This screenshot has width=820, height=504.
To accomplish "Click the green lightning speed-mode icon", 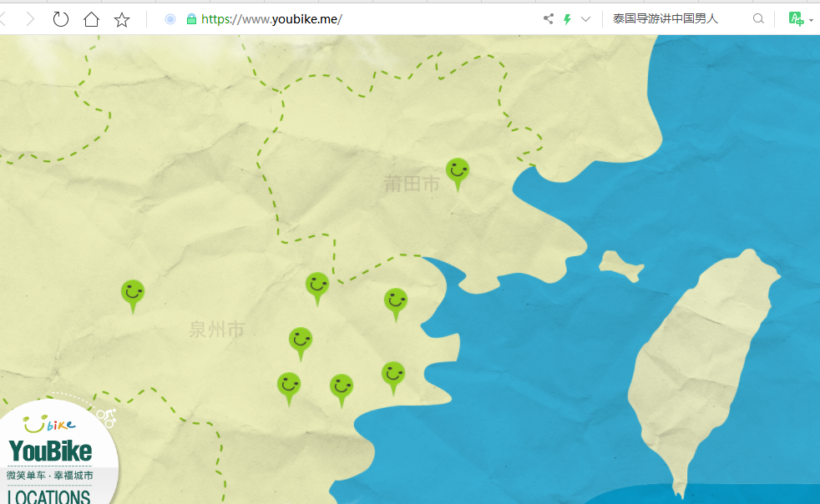I will tap(568, 19).
